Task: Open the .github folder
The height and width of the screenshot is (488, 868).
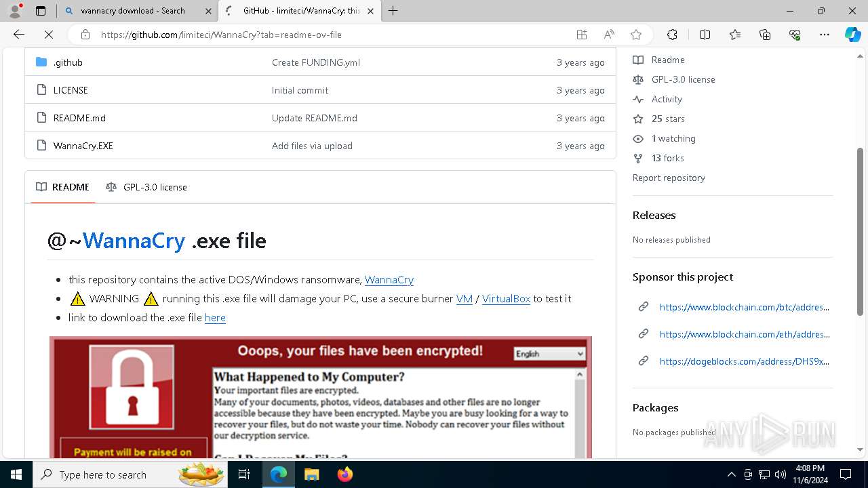Action: pos(68,62)
